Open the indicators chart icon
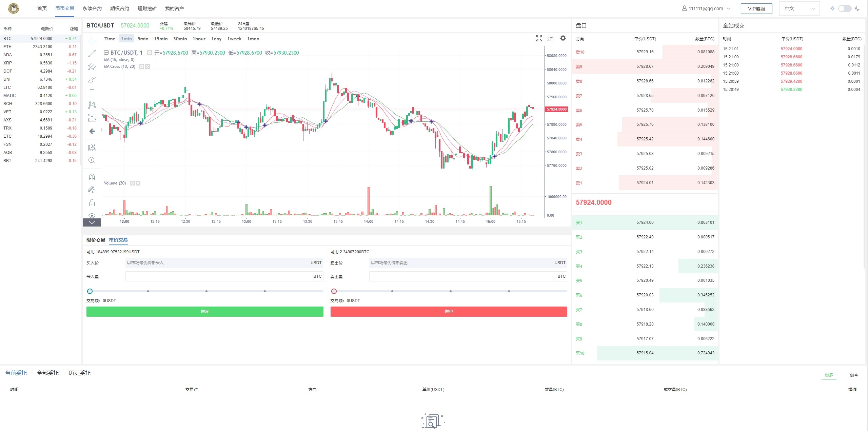 click(x=551, y=38)
